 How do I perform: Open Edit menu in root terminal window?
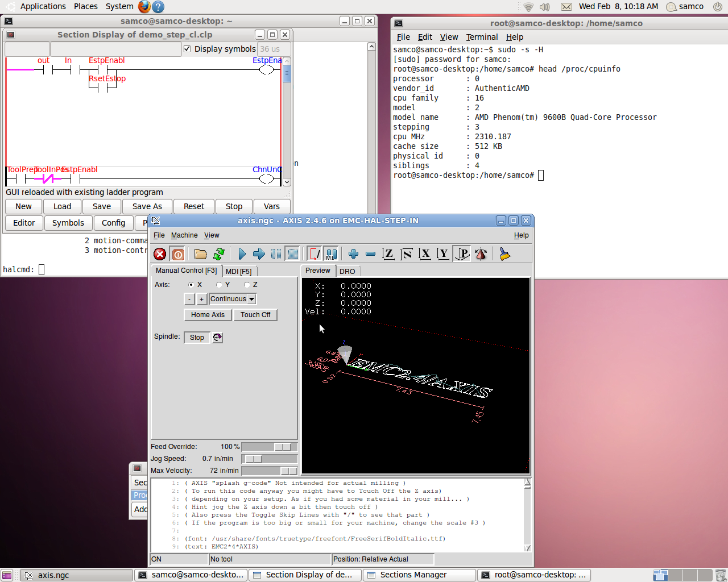click(425, 37)
